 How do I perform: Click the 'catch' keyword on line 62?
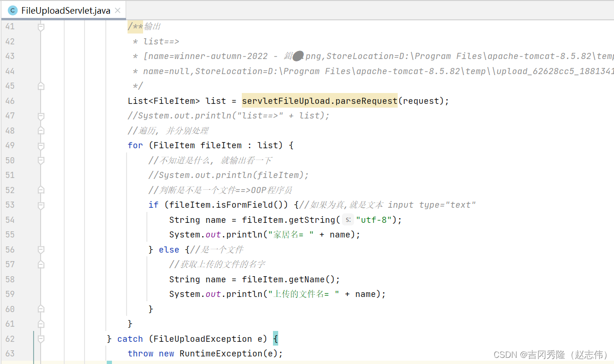tap(130, 339)
